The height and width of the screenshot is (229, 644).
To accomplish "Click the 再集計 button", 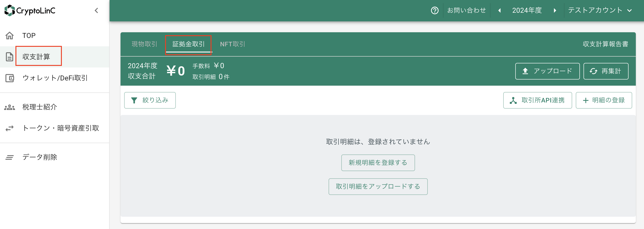I will pyautogui.click(x=606, y=71).
